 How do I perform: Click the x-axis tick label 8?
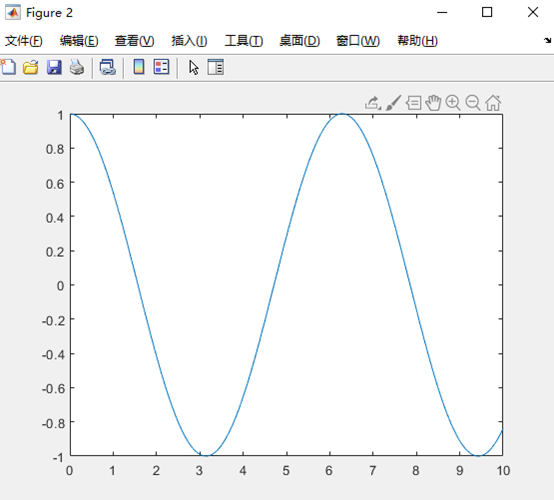tap(416, 471)
